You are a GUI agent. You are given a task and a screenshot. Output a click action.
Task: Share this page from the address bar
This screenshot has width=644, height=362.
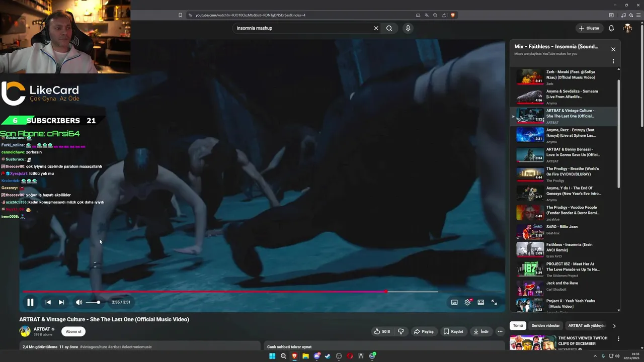point(444,15)
